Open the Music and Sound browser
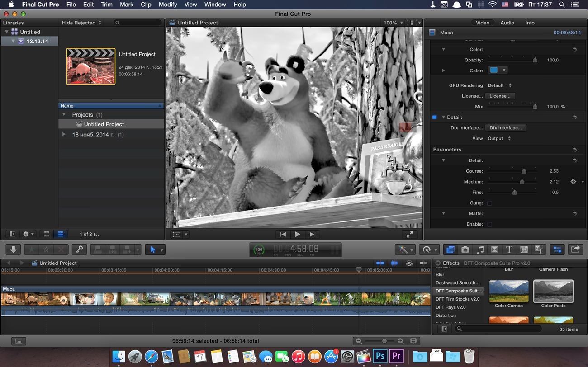 pyautogui.click(x=480, y=249)
